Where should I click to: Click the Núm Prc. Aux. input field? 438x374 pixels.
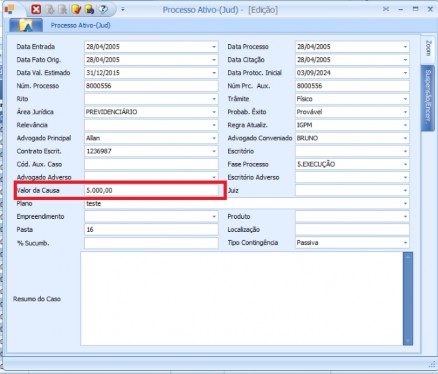(352, 86)
